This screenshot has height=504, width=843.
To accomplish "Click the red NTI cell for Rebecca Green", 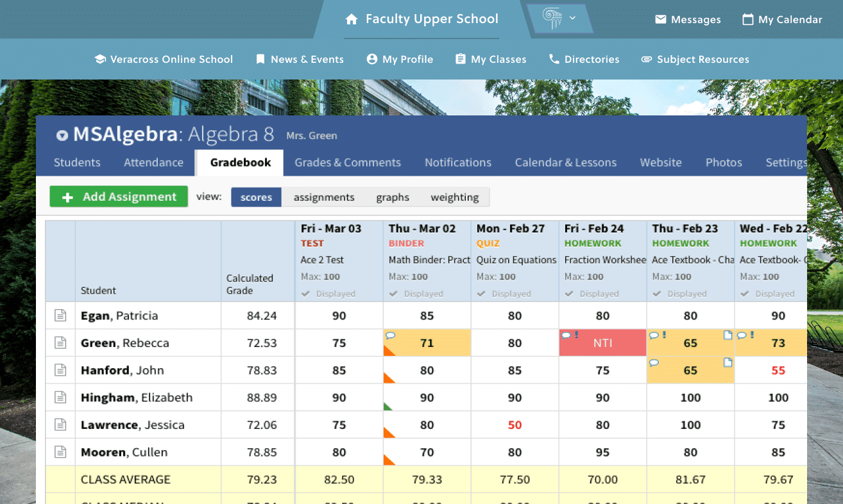I will coord(602,343).
